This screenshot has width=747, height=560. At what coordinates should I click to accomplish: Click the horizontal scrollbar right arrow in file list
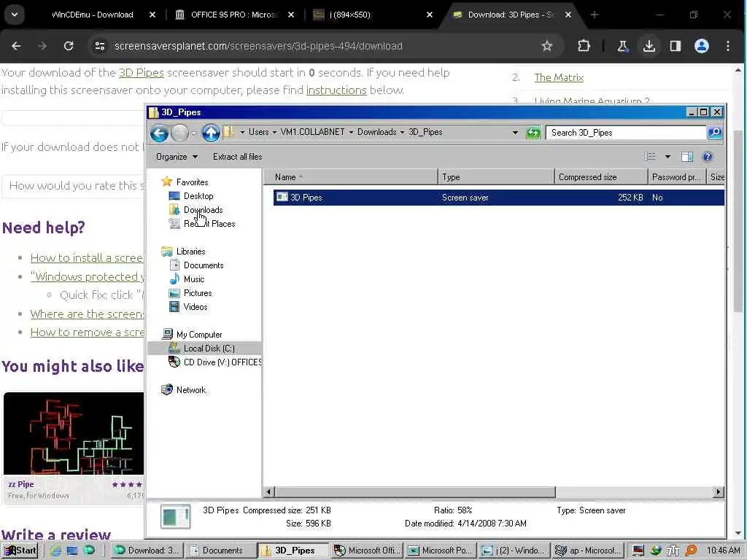coord(718,491)
